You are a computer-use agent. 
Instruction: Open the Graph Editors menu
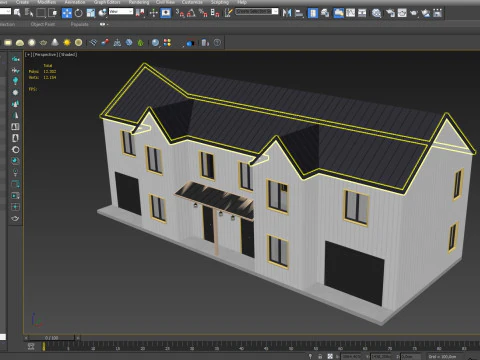point(107,2)
